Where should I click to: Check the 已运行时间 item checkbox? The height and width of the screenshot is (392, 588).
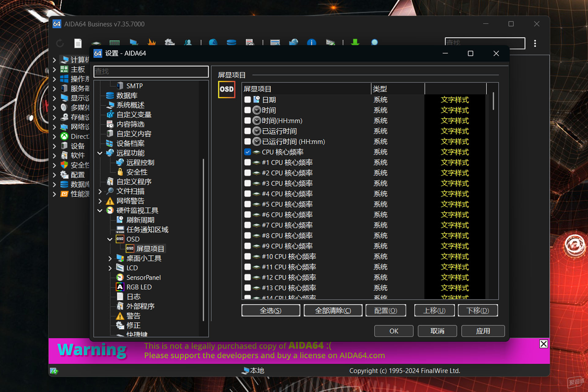point(248,131)
